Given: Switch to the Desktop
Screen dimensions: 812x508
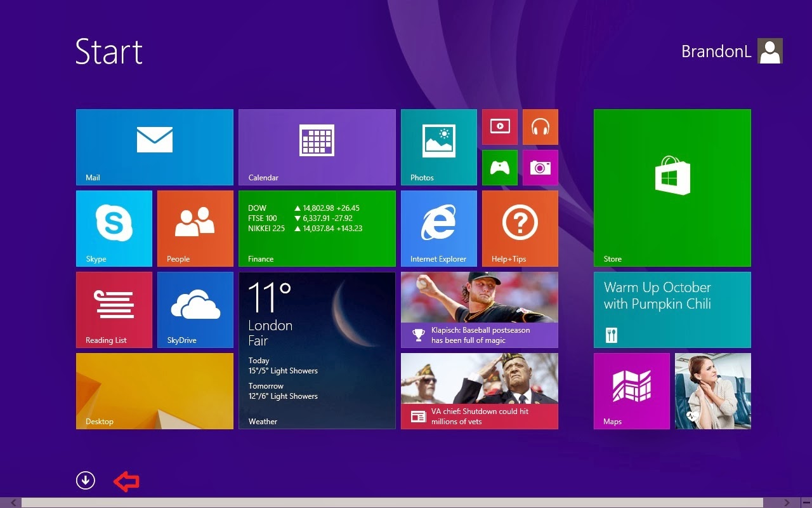Looking at the screenshot, I should 154,391.
